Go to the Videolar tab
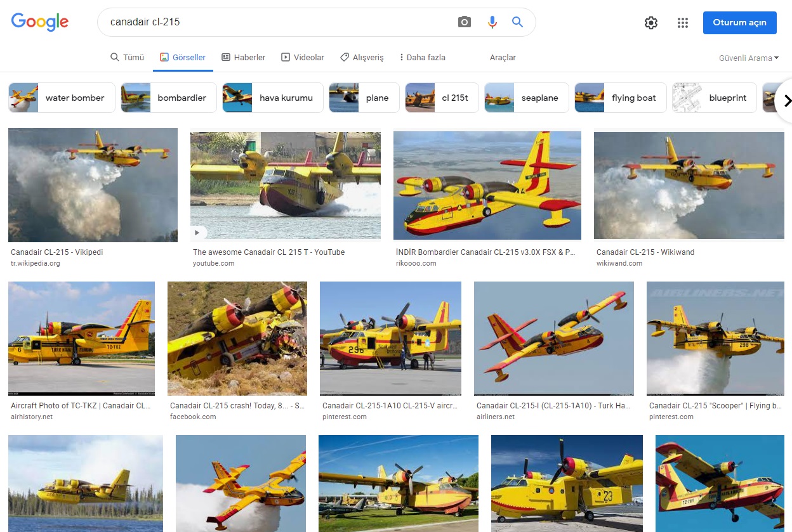 [x=303, y=57]
